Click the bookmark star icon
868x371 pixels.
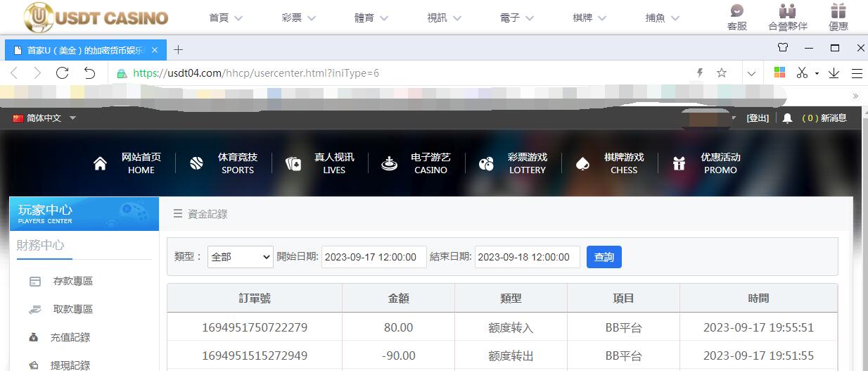pyautogui.click(x=721, y=73)
